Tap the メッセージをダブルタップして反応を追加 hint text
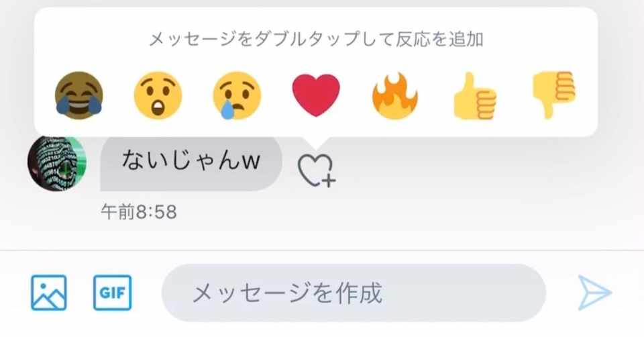 (x=316, y=40)
